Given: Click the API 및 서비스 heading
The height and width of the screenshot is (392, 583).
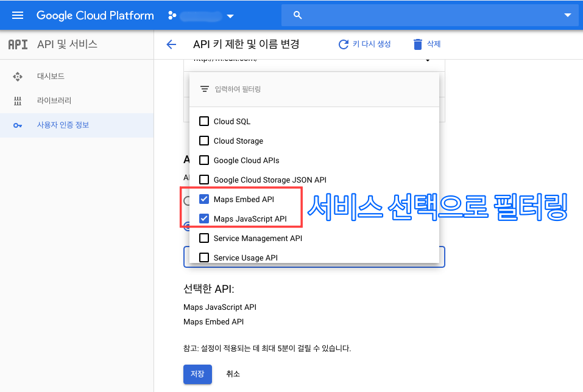Looking at the screenshot, I should (x=67, y=44).
